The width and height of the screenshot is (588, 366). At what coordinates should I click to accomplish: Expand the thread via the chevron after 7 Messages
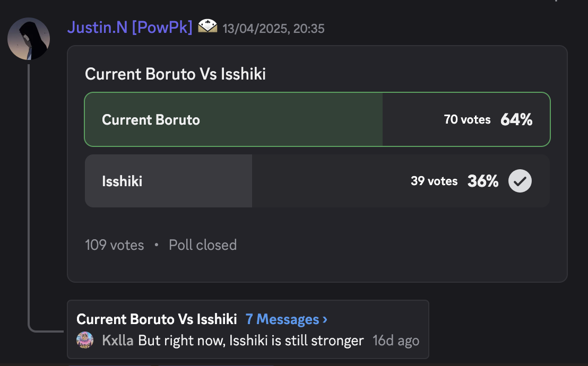(325, 319)
